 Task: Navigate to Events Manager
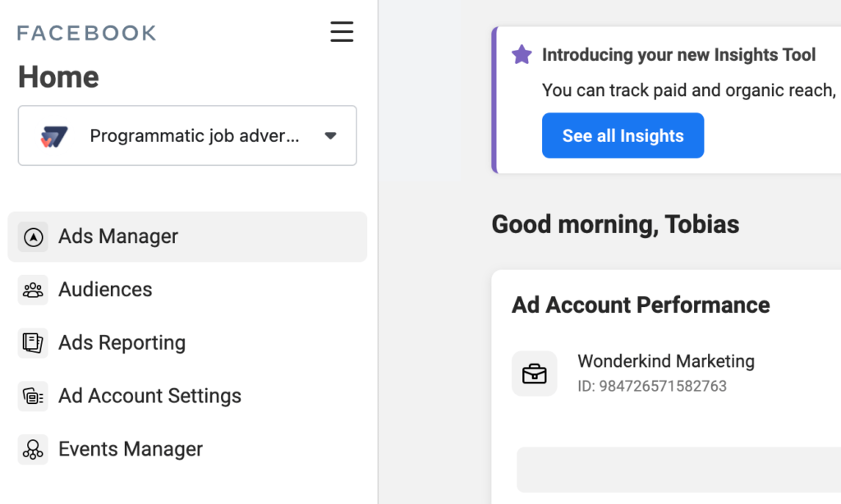131,450
